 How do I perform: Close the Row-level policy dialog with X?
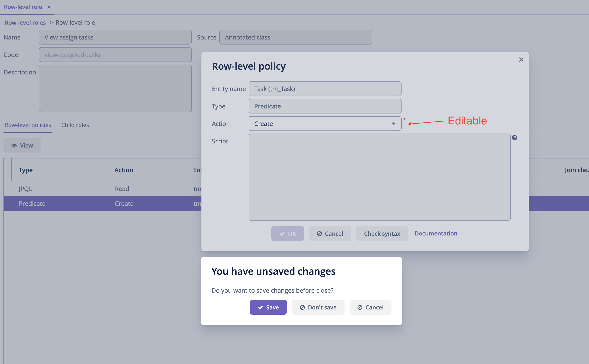point(521,60)
